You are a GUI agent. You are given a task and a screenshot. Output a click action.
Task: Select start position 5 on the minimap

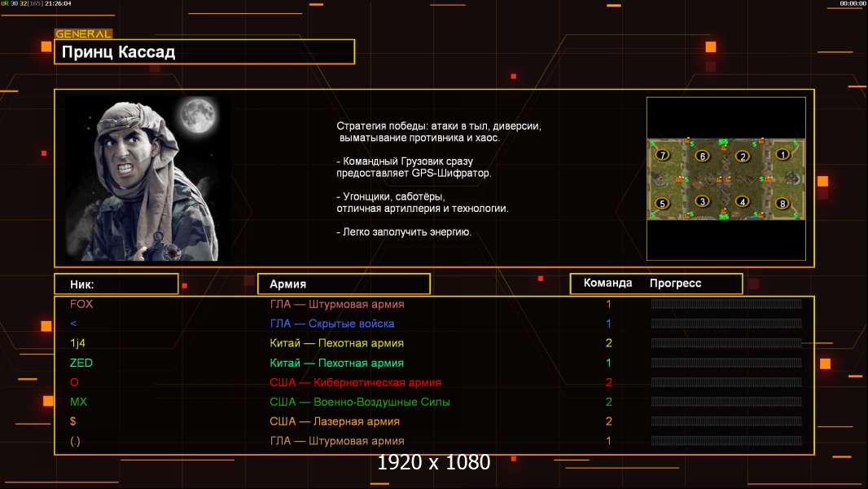click(x=662, y=203)
